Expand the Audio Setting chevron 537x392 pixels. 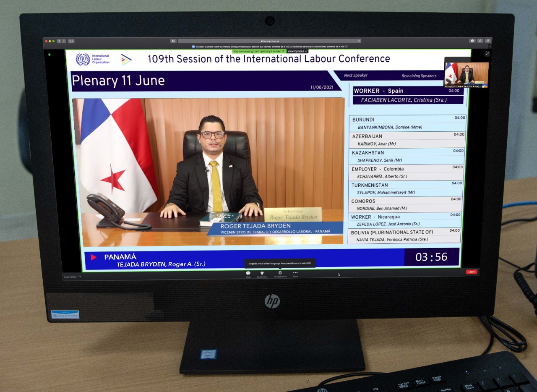pos(80,277)
